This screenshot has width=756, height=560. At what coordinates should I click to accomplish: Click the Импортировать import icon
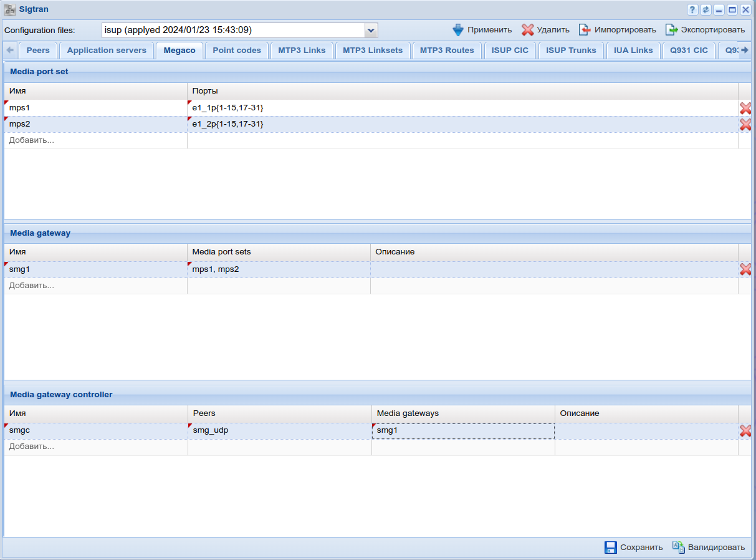[585, 30]
